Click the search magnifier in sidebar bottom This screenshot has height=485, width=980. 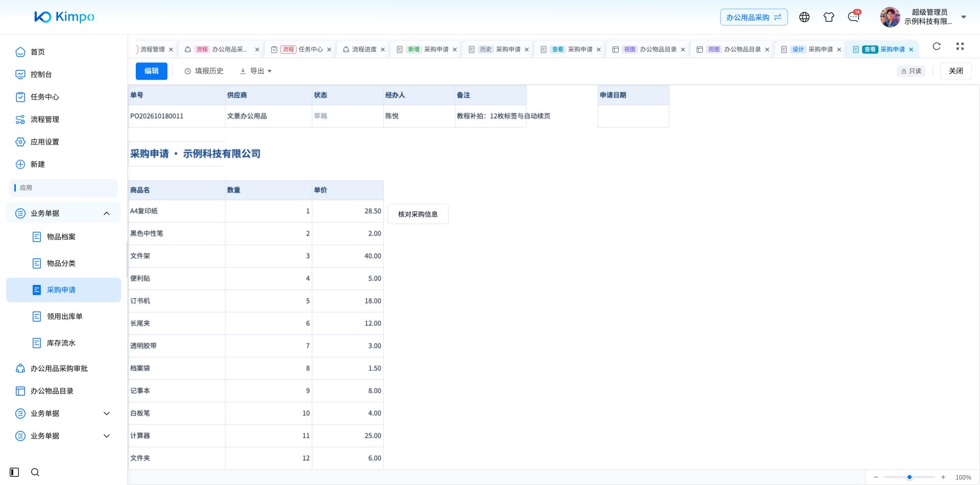(35, 472)
